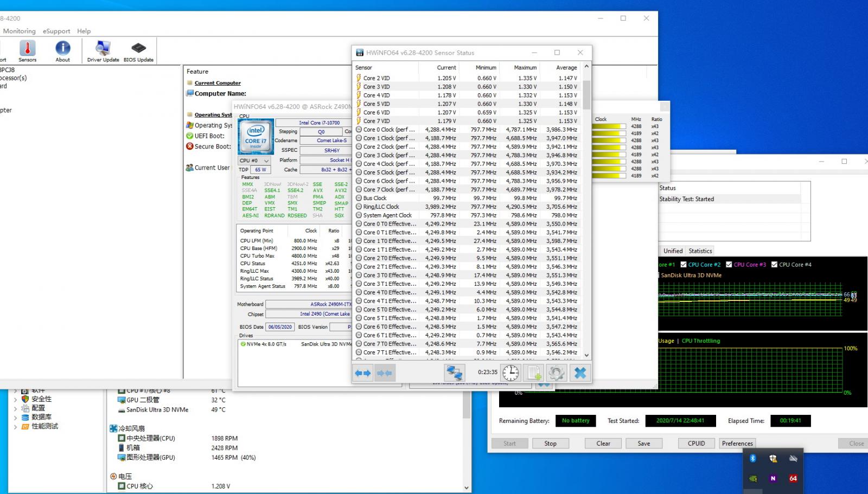This screenshot has width=868, height=494.
Task: Open the About toolbar icon
Action: pyautogui.click(x=63, y=51)
